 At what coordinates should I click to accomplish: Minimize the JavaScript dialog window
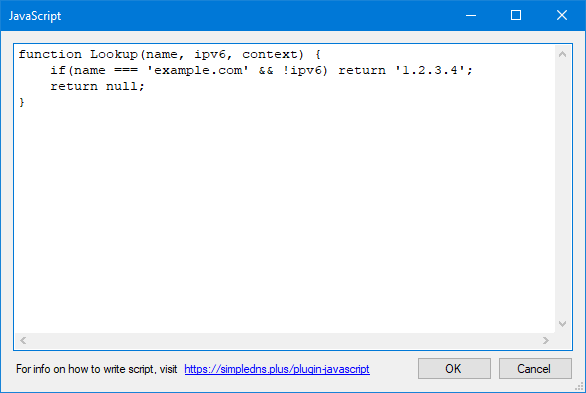click(x=471, y=15)
